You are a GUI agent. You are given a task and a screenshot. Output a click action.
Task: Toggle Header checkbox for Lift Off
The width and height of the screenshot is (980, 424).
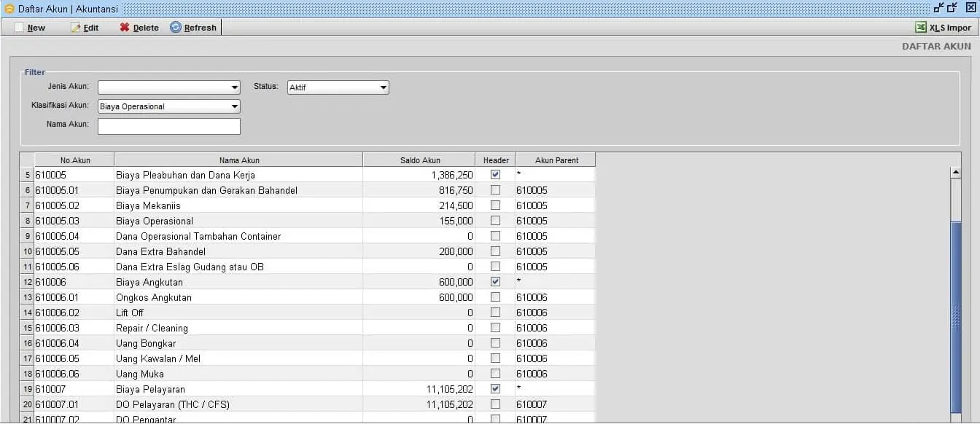(495, 313)
